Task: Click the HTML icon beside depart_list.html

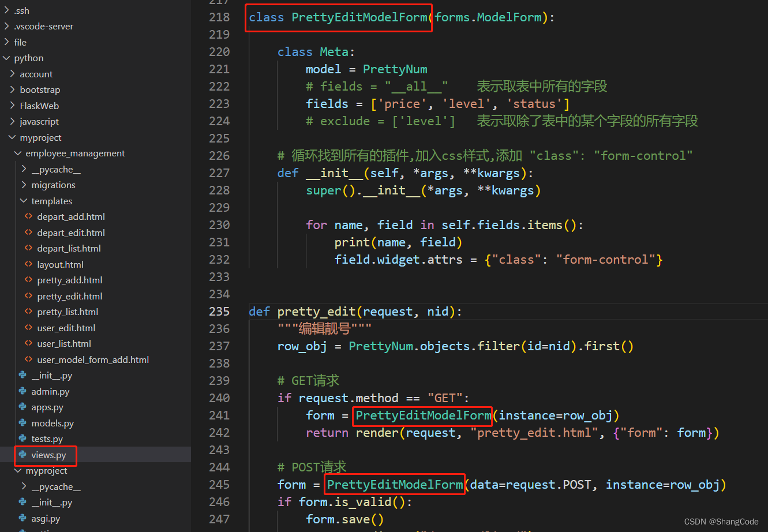Action: coord(28,249)
